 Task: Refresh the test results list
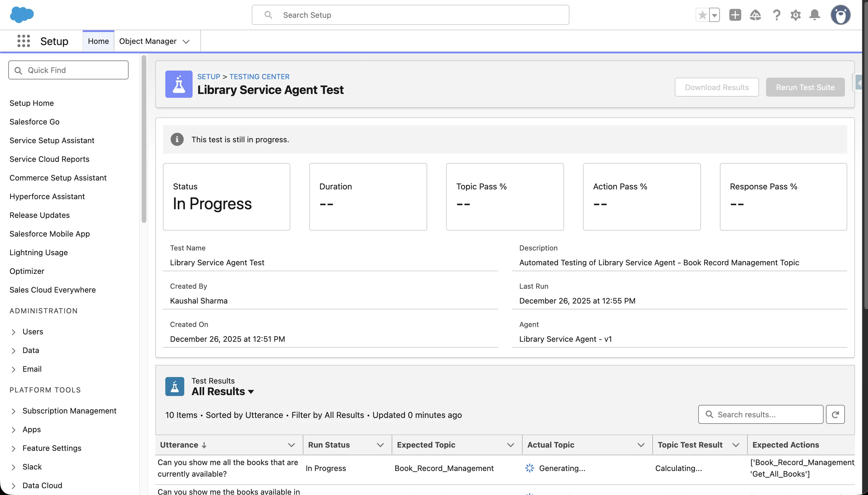[835, 414]
